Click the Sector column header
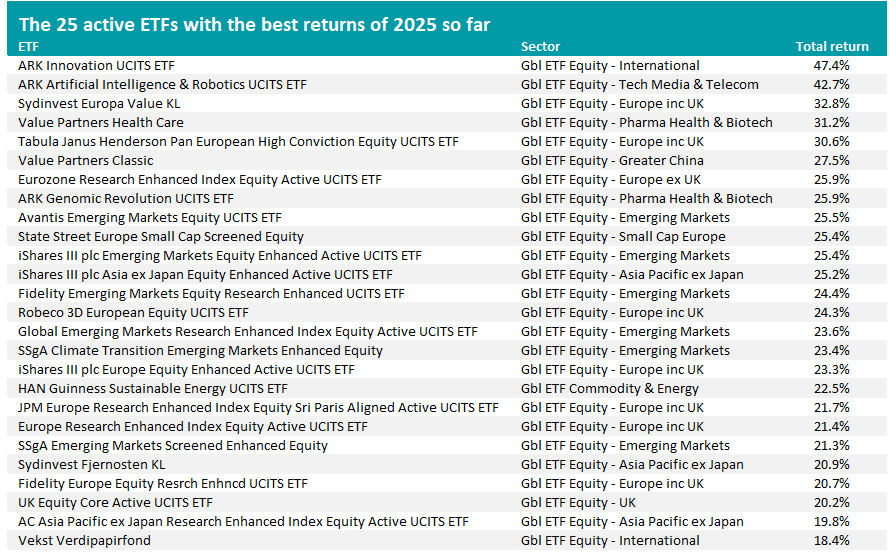Image resolution: width=896 pixels, height=560 pixels. [x=540, y=46]
